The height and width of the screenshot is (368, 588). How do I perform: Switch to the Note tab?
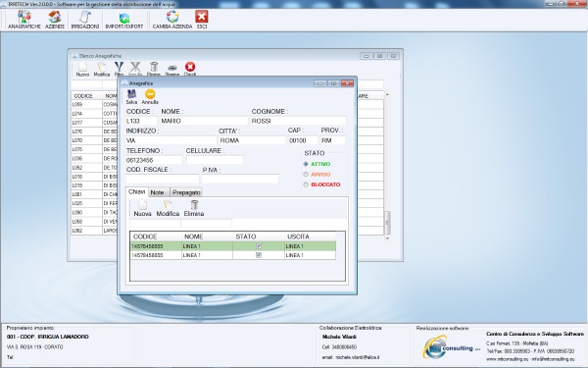click(158, 192)
